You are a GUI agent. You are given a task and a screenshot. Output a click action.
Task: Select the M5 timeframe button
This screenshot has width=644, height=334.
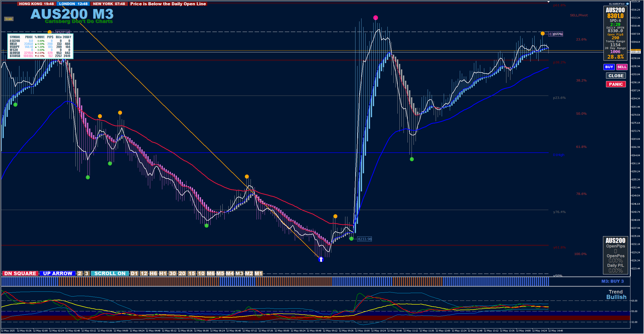pyautogui.click(x=220, y=273)
